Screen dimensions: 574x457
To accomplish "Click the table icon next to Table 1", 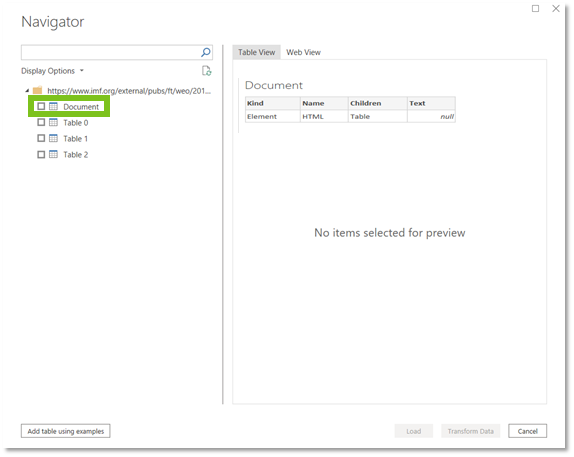I will click(x=53, y=138).
